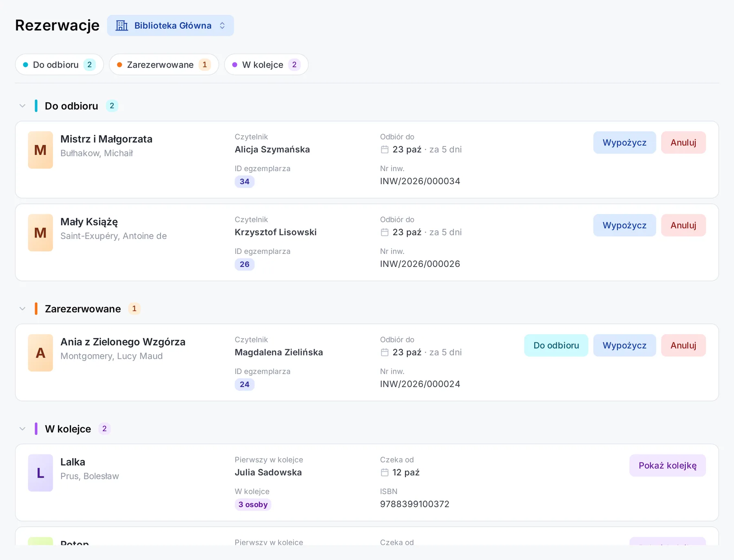Click reader name Alicja Szymańska
Screen dimensions: 734x560
point(272,150)
